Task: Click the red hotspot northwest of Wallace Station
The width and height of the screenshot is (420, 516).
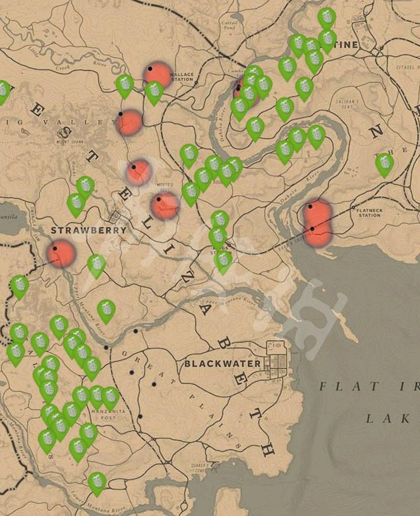Action: pyautogui.click(x=157, y=74)
